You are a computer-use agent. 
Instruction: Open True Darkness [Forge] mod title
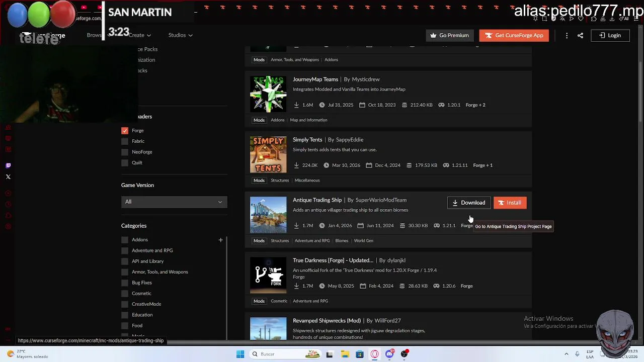tap(333, 260)
